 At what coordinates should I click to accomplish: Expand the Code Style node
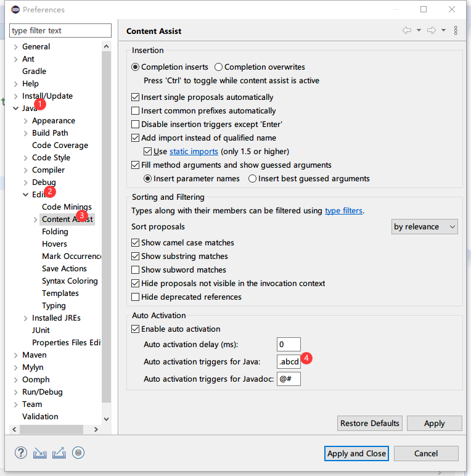[x=26, y=158]
